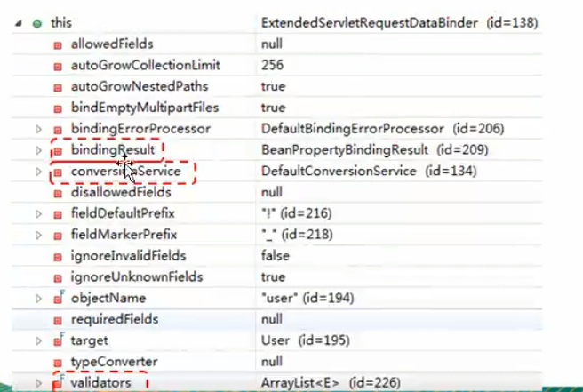Click the red field icon for autoGrowCollectionLimit
The image size is (583, 392).
[x=58, y=67]
